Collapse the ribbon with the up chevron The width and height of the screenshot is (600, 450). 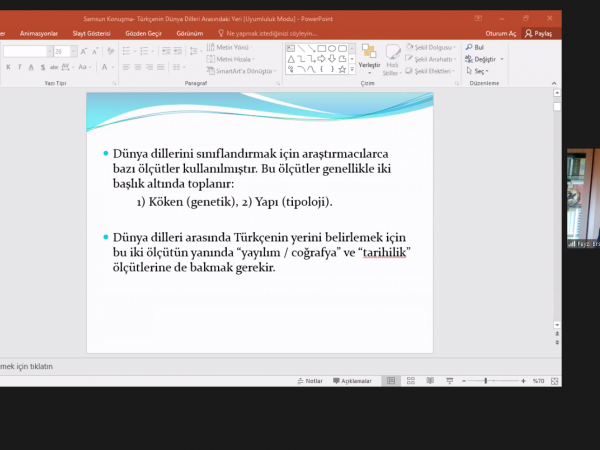(x=554, y=83)
